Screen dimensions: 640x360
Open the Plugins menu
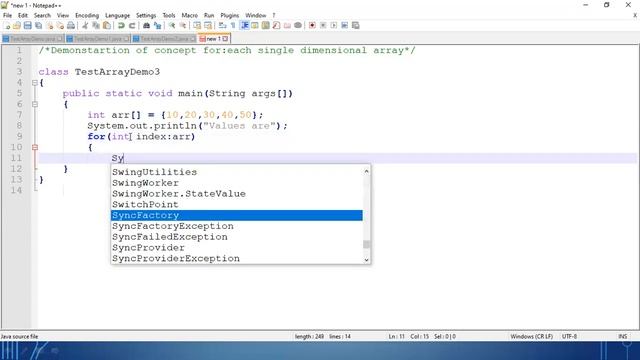tap(230, 16)
